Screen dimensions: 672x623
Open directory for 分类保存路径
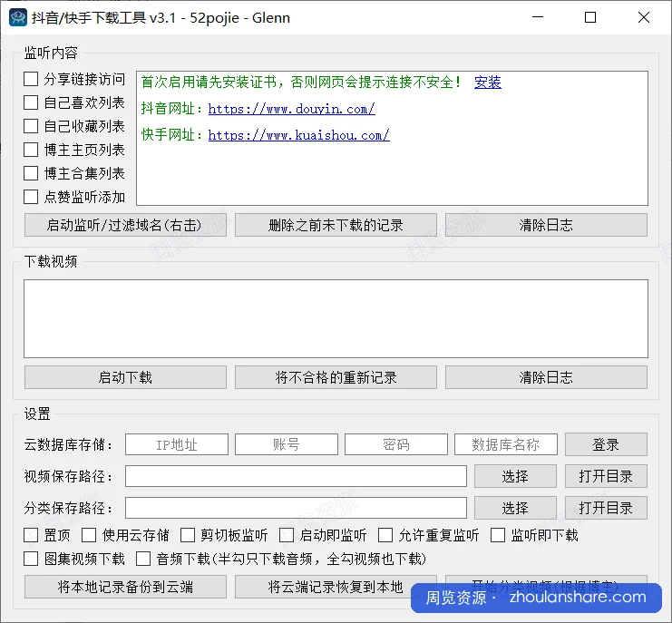click(x=606, y=508)
